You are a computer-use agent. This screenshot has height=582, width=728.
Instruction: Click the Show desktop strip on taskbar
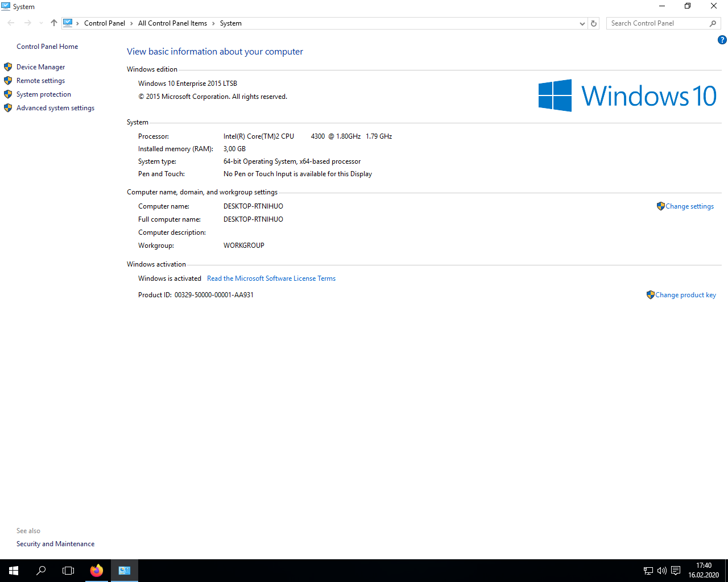[726, 571]
